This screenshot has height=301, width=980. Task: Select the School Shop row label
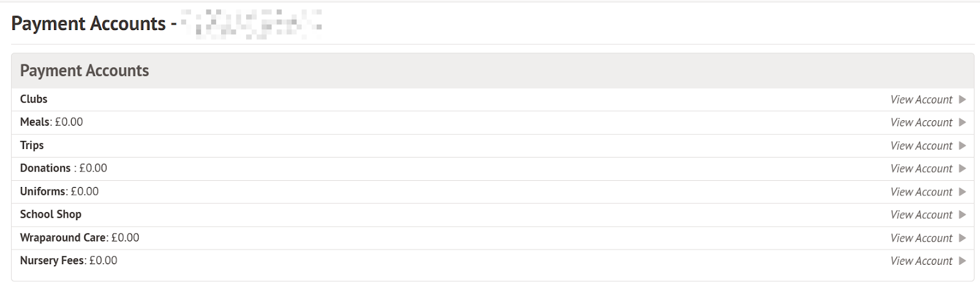(51, 215)
